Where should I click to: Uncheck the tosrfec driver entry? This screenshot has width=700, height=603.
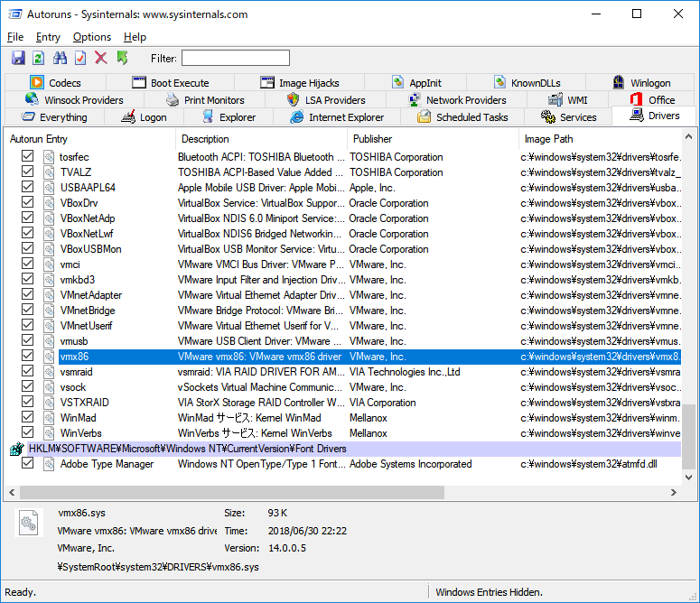click(27, 155)
